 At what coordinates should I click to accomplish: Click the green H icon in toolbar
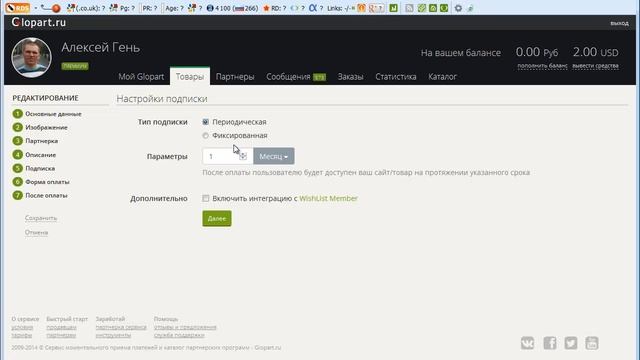393,8
